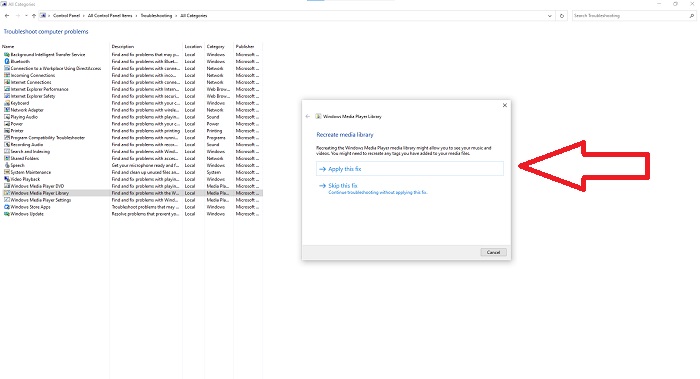This screenshot has width=700, height=379.
Task: Click the highlighted Windows Media Player Library list icon
Action: click(7, 193)
